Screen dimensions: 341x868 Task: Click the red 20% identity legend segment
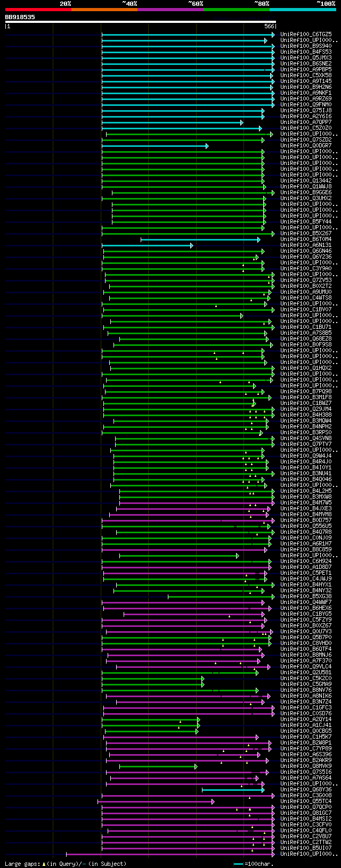coord(38,9)
